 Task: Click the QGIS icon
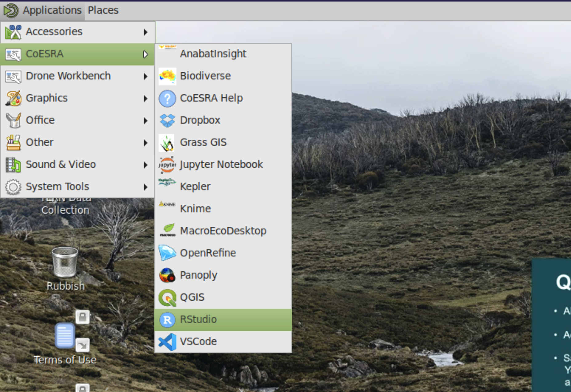point(167,298)
